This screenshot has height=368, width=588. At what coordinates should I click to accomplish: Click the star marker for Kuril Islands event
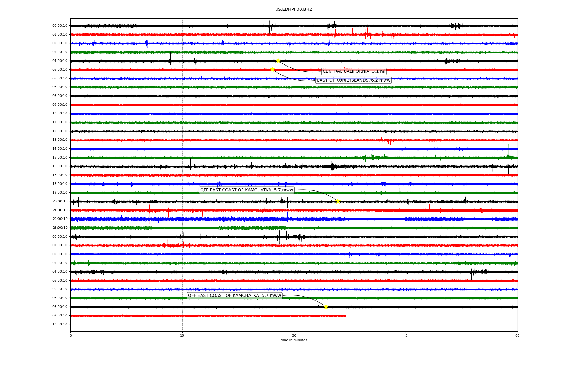272,69
